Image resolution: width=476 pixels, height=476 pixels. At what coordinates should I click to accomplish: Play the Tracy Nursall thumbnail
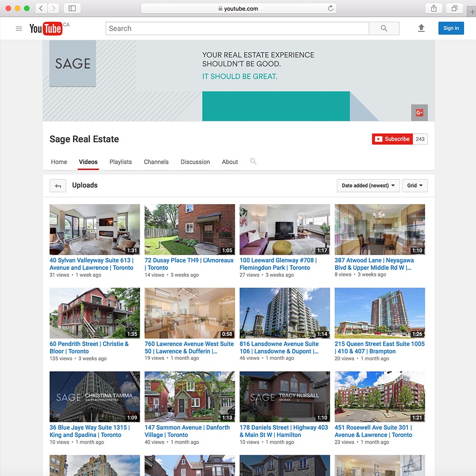pos(285,397)
